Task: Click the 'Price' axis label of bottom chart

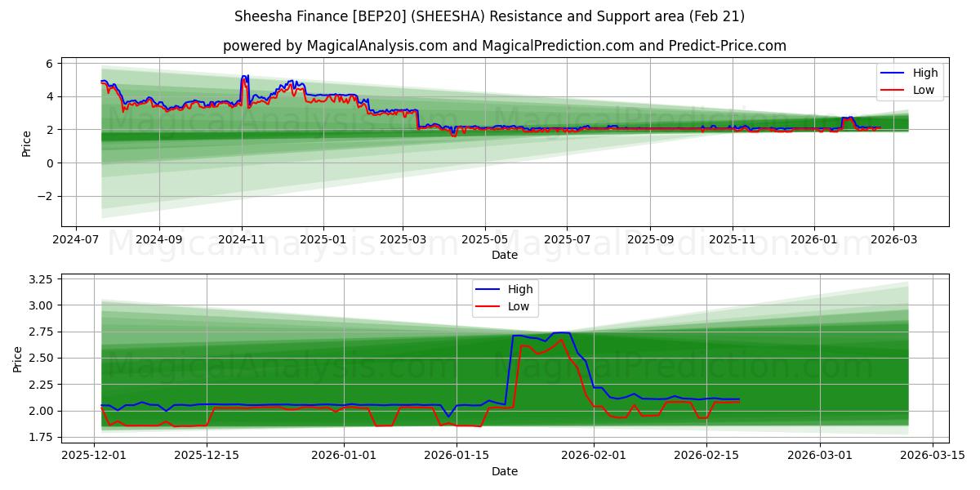Action: pos(18,359)
